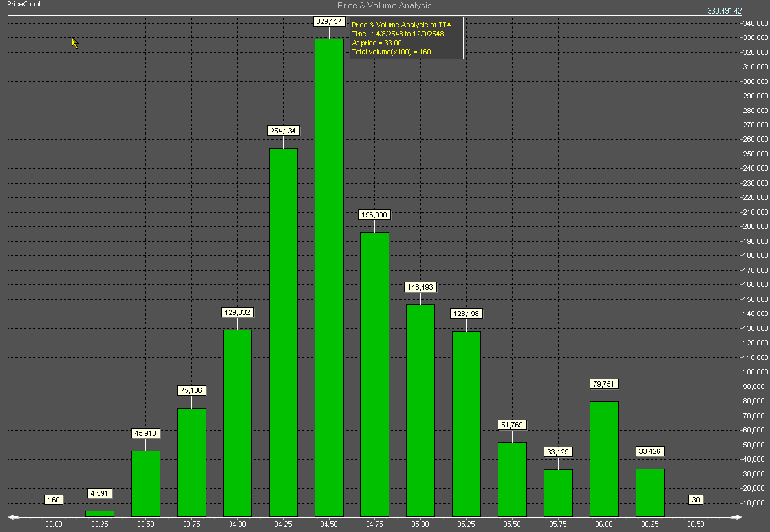
Task: Click the 100,000 volume axis label
Action: click(756, 372)
